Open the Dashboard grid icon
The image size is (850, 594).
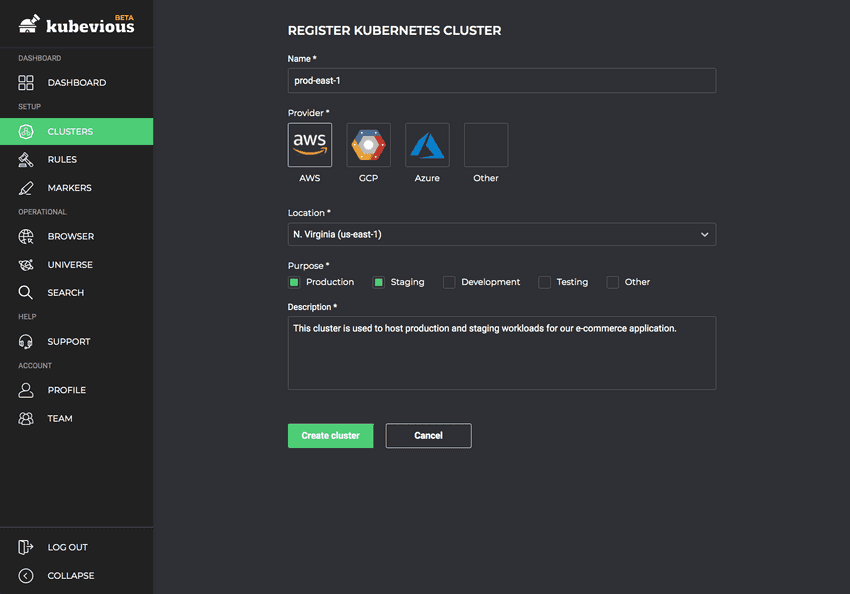click(27, 83)
